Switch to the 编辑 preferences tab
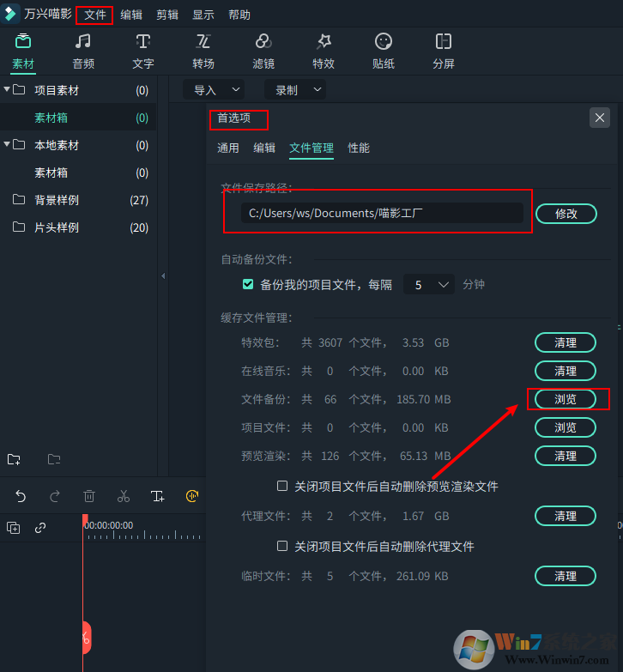Screen dimensions: 623x672 click(x=264, y=148)
